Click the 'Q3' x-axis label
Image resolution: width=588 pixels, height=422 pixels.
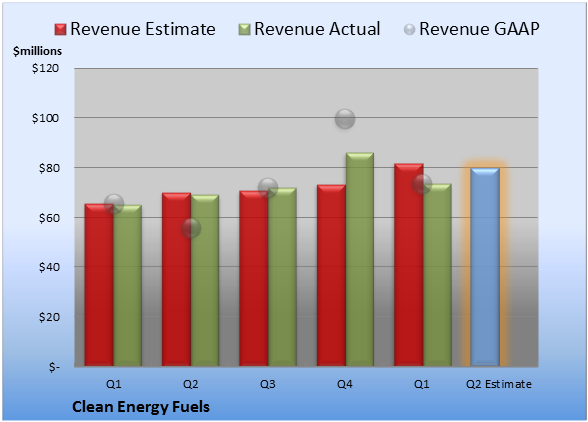point(268,384)
